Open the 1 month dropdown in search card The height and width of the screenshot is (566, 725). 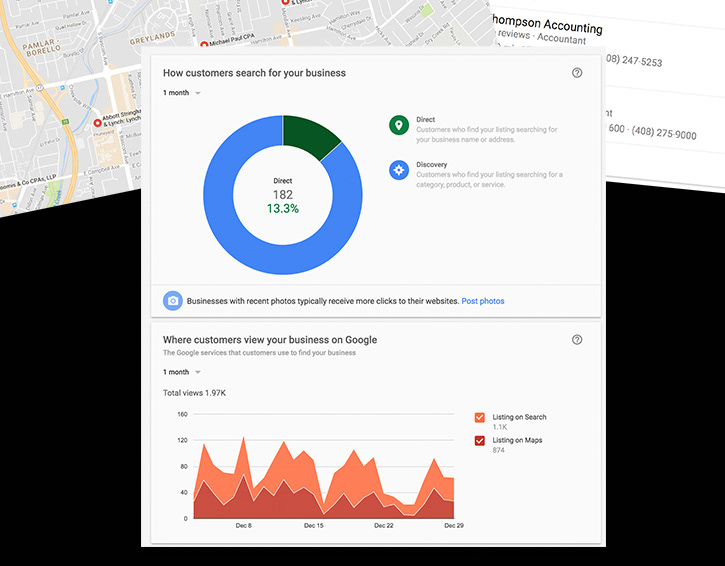click(x=182, y=93)
